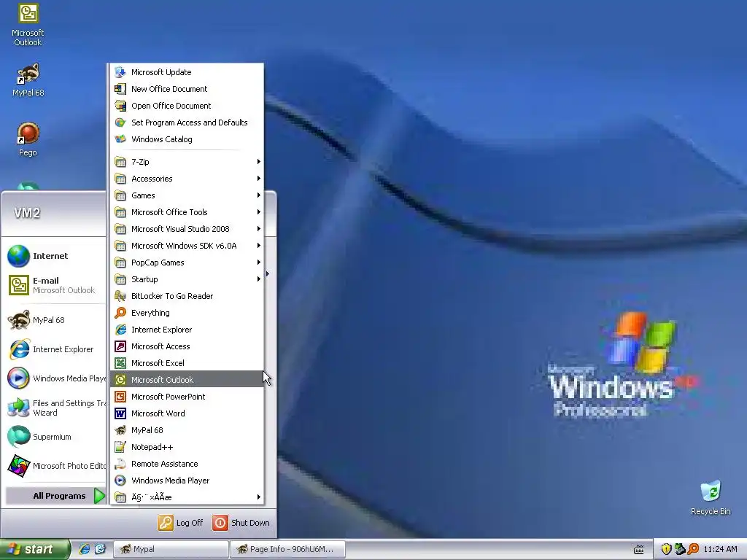This screenshot has width=747, height=560.
Task: Click the Supermium icon in Start menu
Action: tap(18, 437)
